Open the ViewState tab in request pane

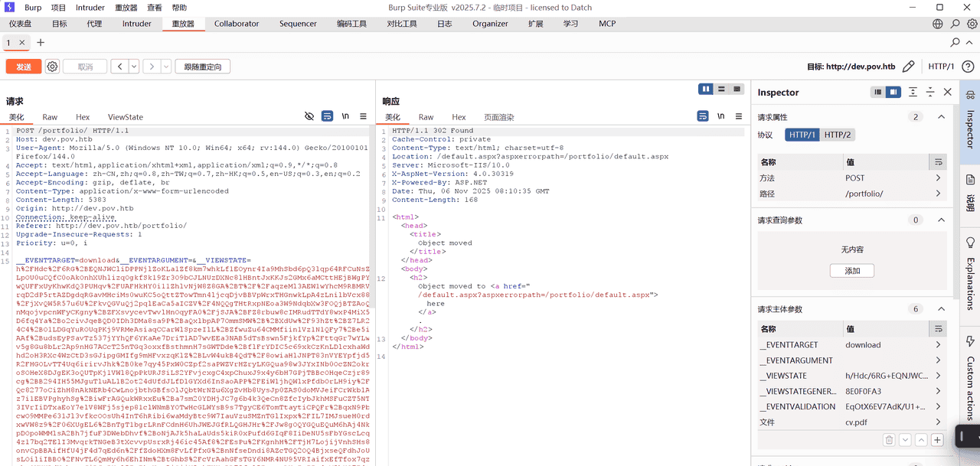click(x=126, y=117)
